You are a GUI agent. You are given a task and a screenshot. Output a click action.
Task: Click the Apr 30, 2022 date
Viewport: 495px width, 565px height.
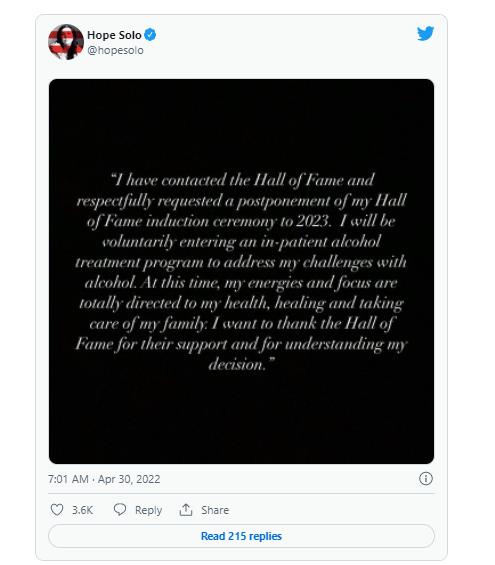129,479
